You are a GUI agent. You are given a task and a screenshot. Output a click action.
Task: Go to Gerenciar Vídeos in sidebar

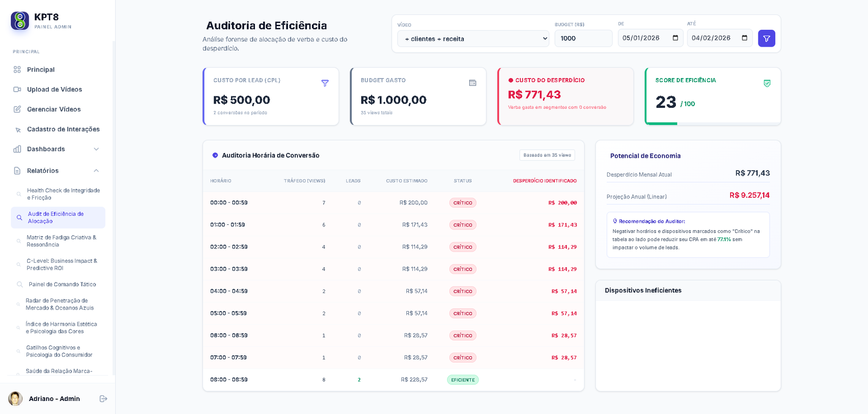pos(54,109)
